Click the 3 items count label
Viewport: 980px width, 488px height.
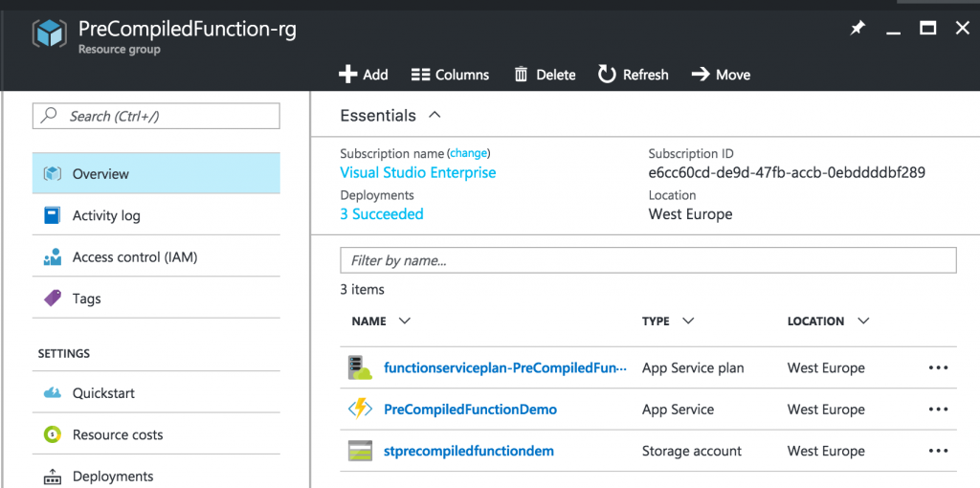(363, 290)
